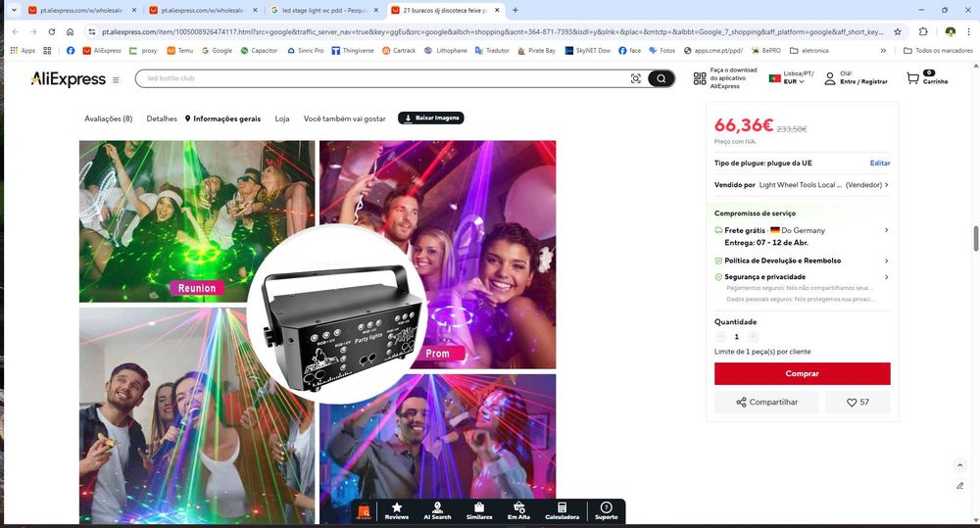Go to Informações gerais section
Viewport: 980px width, 528px height.
[222, 119]
